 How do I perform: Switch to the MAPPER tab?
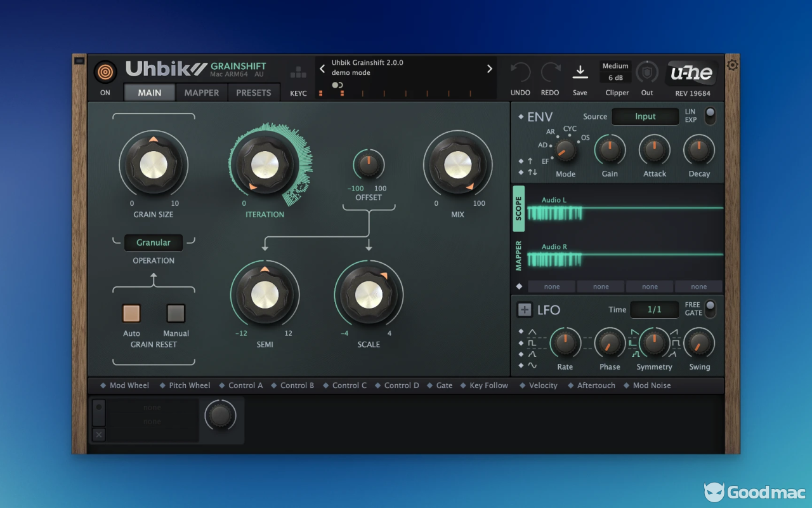click(x=202, y=93)
